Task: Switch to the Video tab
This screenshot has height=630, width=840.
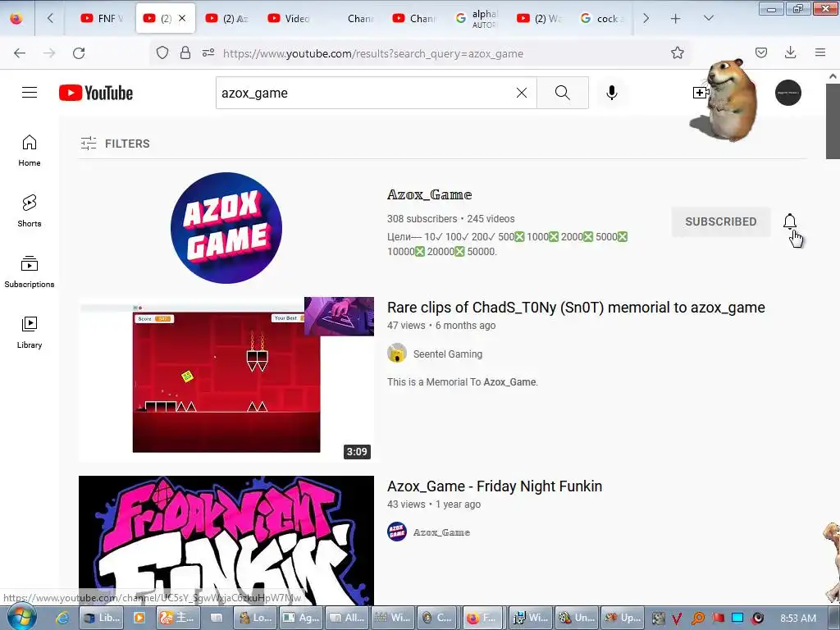Action: click(289, 18)
